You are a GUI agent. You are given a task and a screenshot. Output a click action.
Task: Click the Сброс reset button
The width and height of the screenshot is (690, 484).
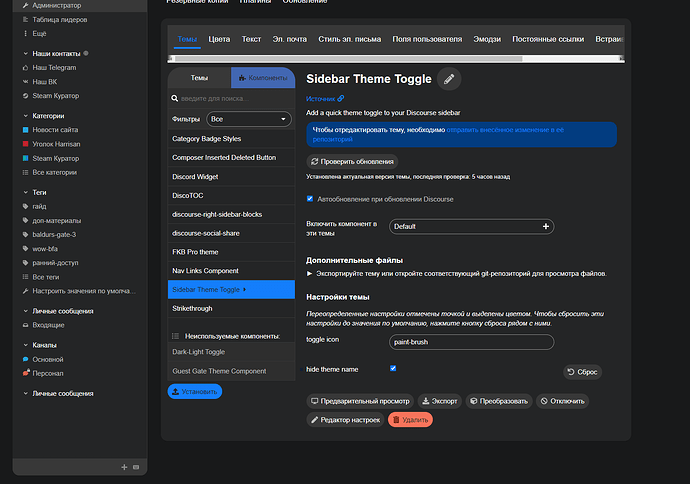584,372
